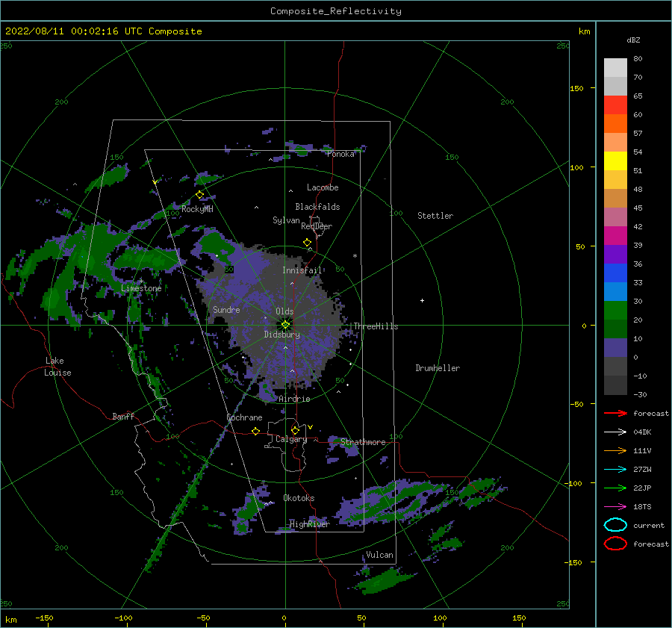Click the Calgary city label

click(x=291, y=439)
